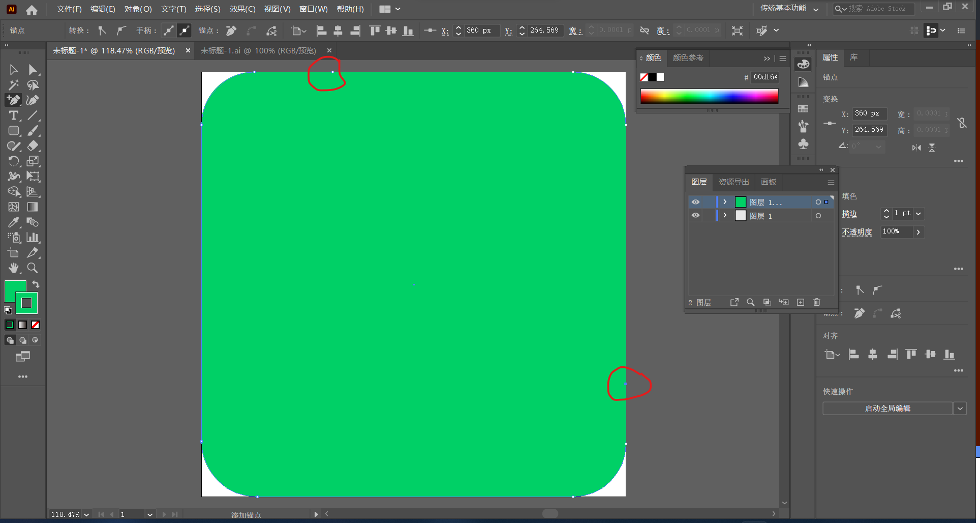Open stroke weight dropdown in Properties
980x523 pixels.
918,214
